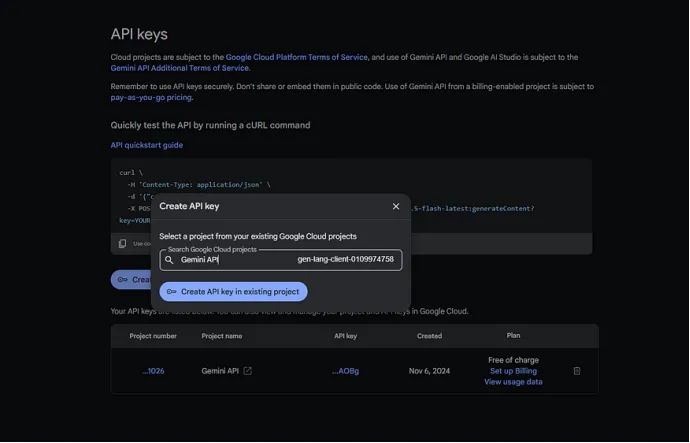The image size is (690, 443).
Task: Click the search magnifier icon in dialog
Action: click(169, 260)
